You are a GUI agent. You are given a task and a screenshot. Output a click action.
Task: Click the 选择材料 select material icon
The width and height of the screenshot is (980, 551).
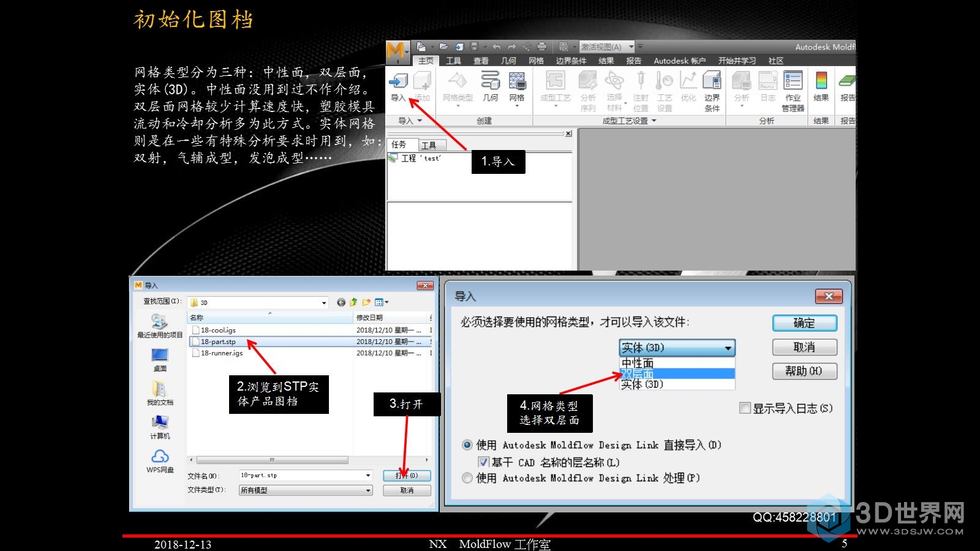point(614,81)
